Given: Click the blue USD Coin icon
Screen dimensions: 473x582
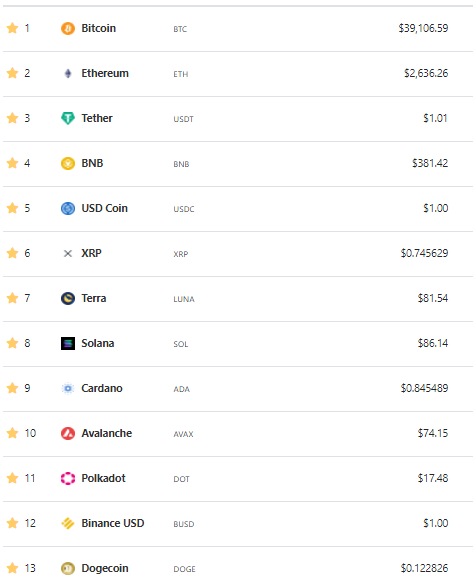Looking at the screenshot, I should 68,208.
